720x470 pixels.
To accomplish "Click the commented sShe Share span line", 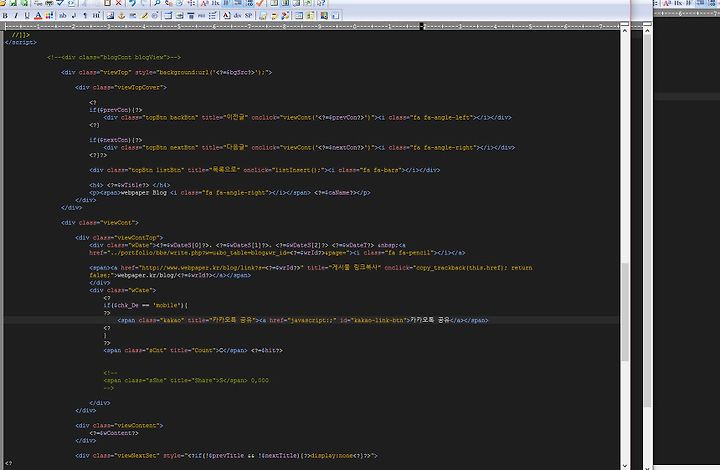I will [x=186, y=380].
